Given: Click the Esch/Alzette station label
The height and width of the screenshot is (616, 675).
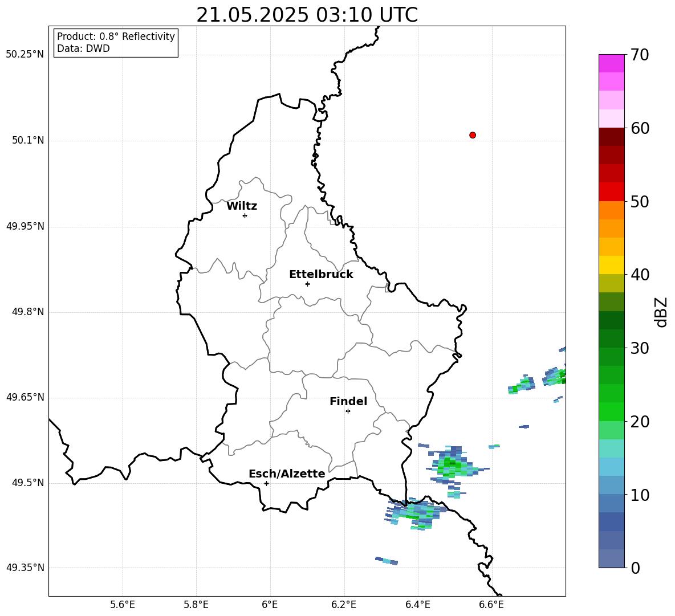Looking at the screenshot, I should [287, 474].
